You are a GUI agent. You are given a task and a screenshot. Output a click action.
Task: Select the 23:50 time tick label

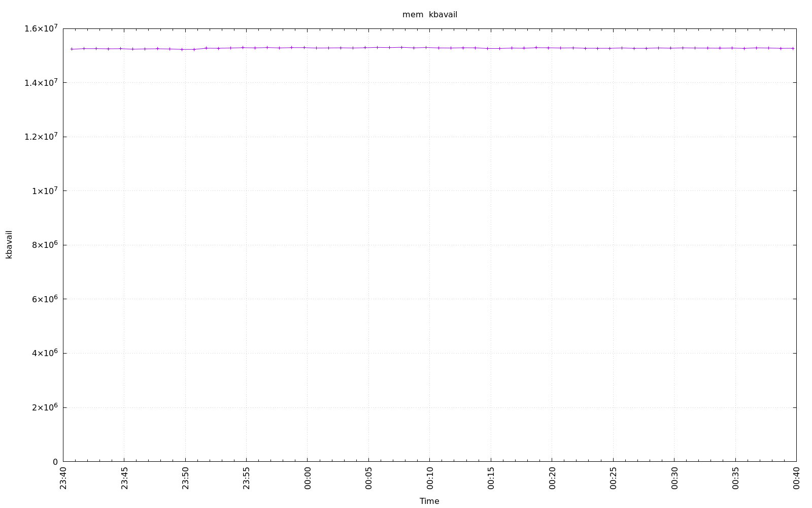(185, 478)
